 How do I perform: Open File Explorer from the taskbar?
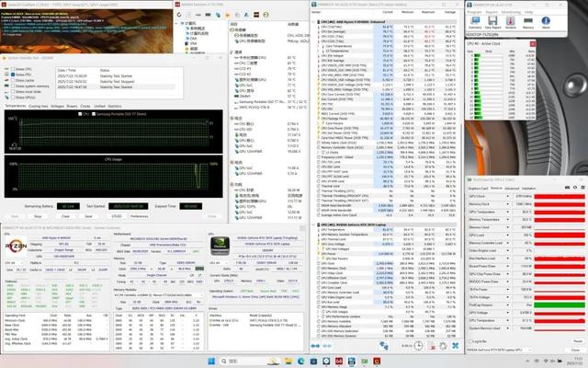(288, 362)
